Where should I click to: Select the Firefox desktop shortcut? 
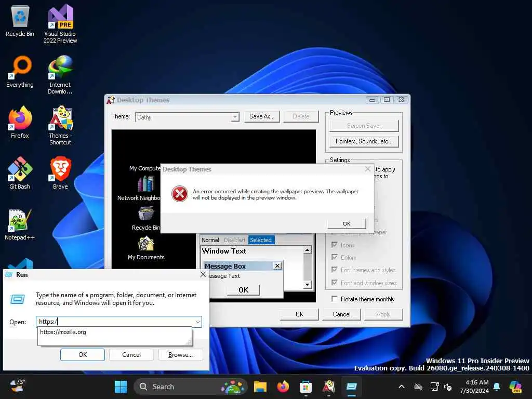20,122
